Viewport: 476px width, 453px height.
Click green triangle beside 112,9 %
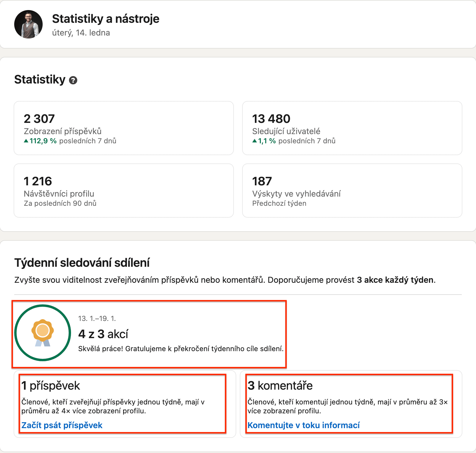(x=26, y=141)
